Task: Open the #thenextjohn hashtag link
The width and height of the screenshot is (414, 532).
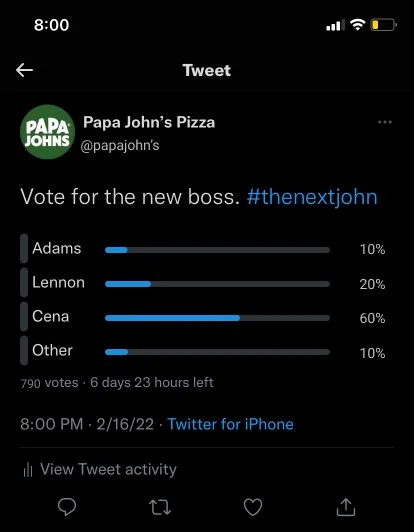Action: (312, 197)
